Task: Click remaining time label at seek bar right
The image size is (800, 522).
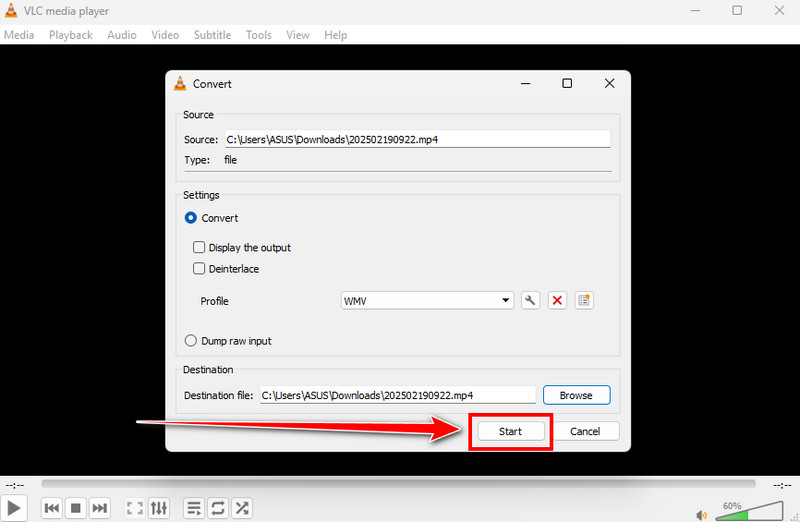Action: click(782, 485)
